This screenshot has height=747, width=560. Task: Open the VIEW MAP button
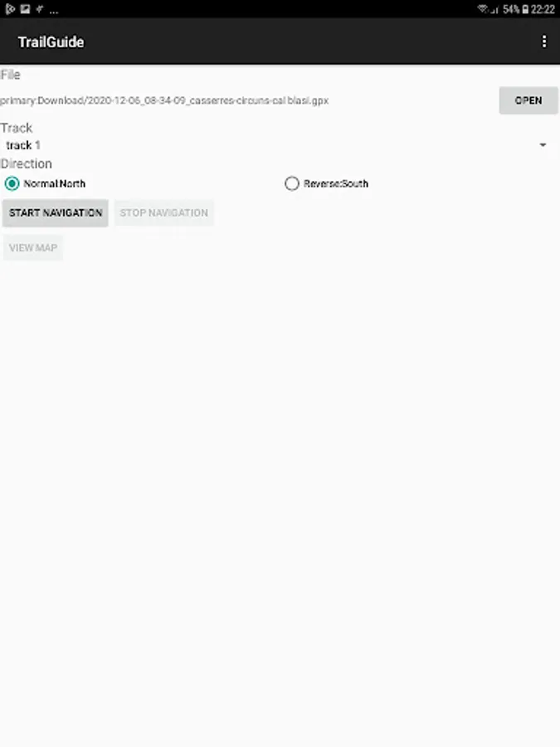pos(33,247)
